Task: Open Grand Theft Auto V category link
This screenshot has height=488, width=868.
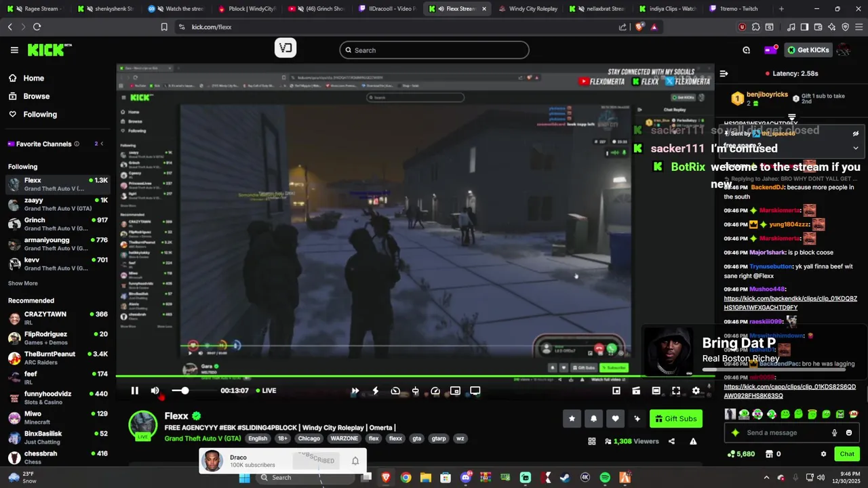Action: click(x=203, y=439)
